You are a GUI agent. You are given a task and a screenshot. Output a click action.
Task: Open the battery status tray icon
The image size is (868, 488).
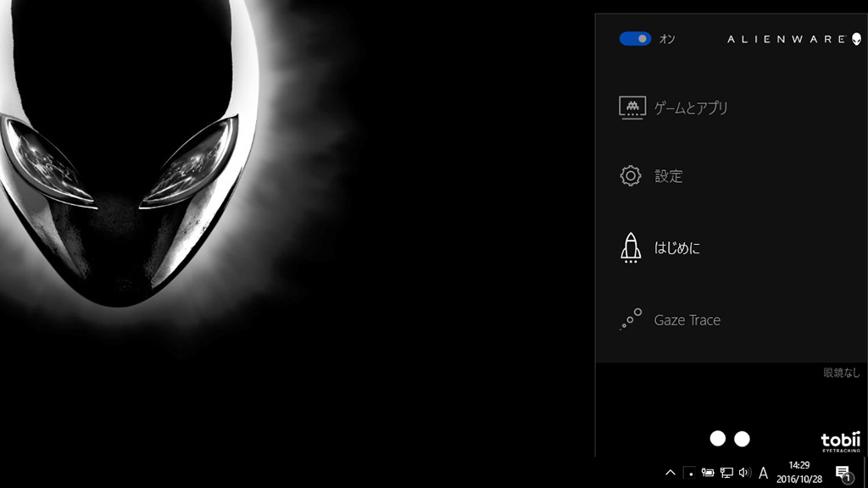708,473
